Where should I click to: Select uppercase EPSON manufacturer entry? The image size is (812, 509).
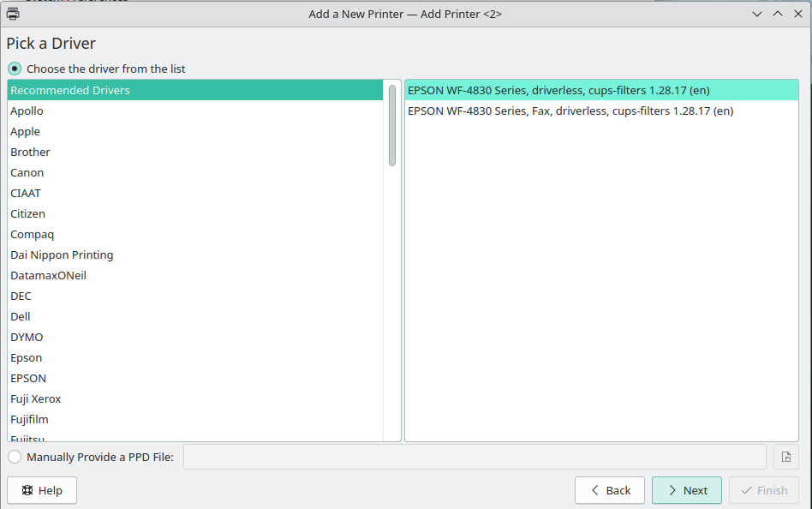(195, 379)
